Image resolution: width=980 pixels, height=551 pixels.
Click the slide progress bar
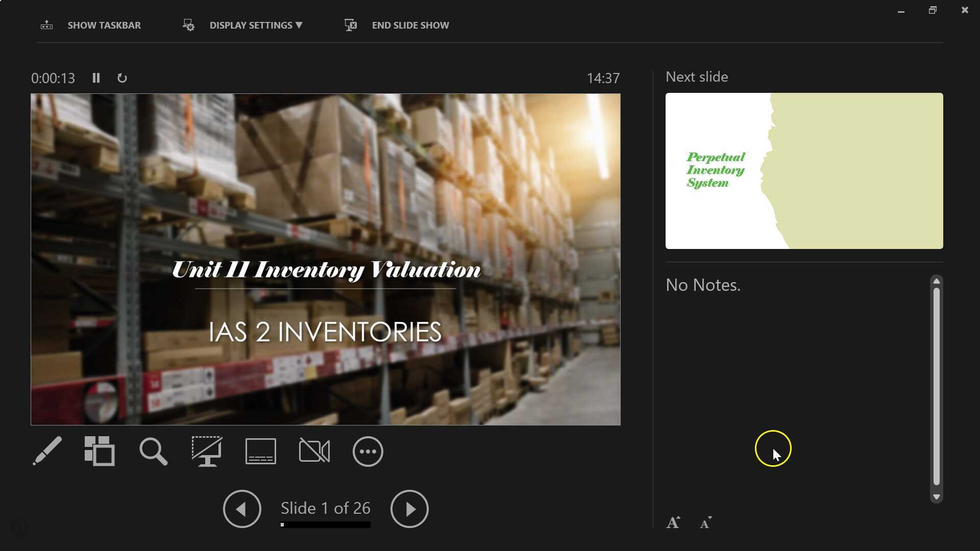(x=325, y=525)
